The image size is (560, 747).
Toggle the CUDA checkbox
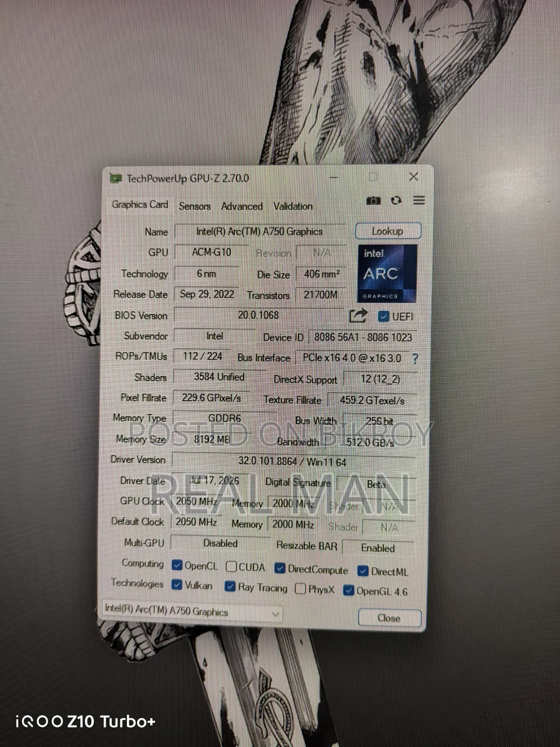tap(231, 566)
